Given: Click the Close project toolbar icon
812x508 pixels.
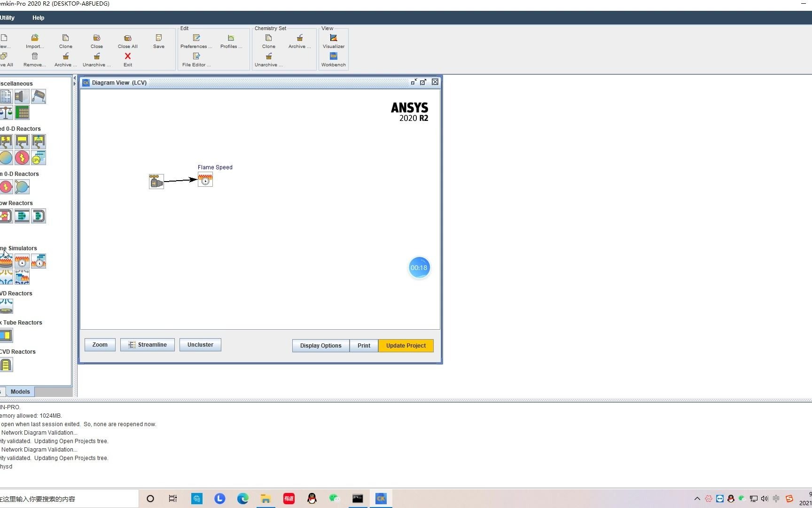Looking at the screenshot, I should pos(97,38).
